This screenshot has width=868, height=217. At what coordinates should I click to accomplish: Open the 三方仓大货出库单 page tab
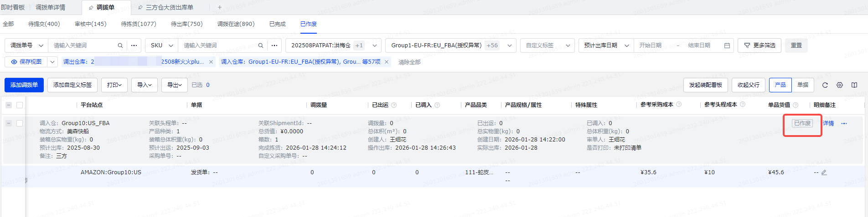166,7
